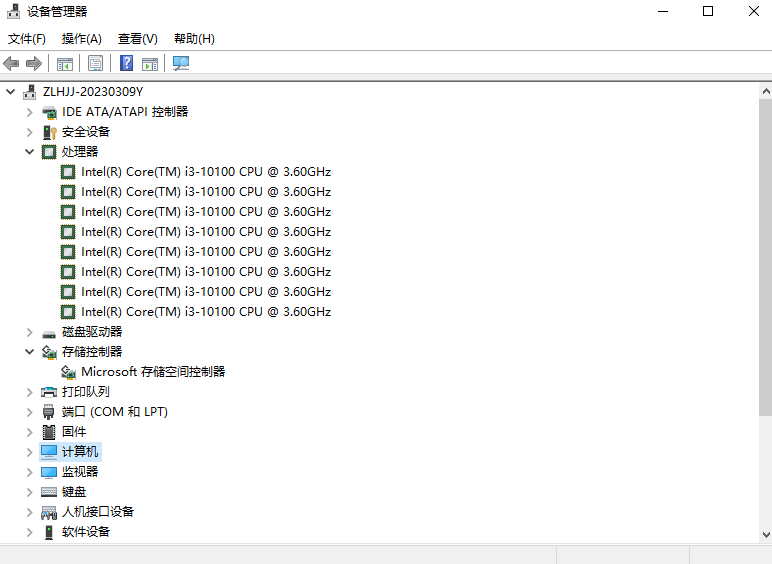Select the last Intel(R) Core(TM) i3-10100 entry

click(206, 312)
